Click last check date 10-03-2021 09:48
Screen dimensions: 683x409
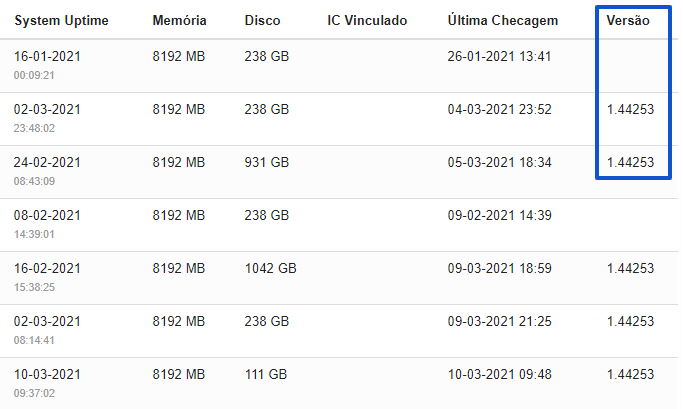pyautogui.click(x=500, y=375)
